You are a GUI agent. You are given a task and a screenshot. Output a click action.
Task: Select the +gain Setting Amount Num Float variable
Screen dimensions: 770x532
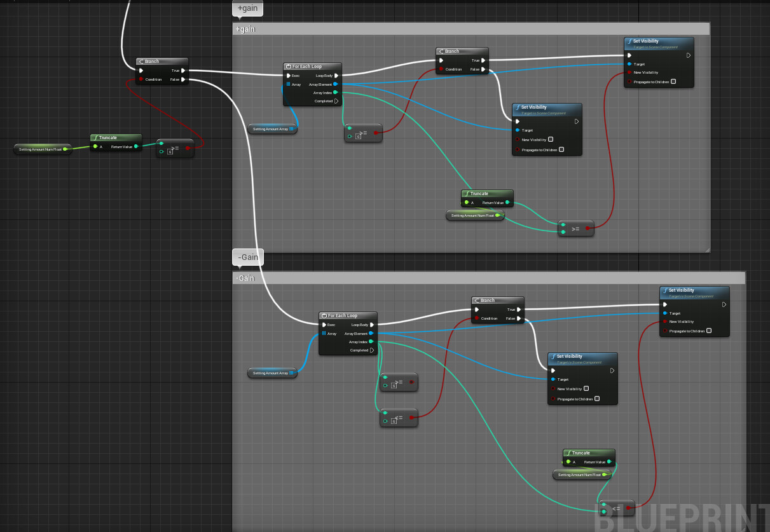click(x=475, y=215)
